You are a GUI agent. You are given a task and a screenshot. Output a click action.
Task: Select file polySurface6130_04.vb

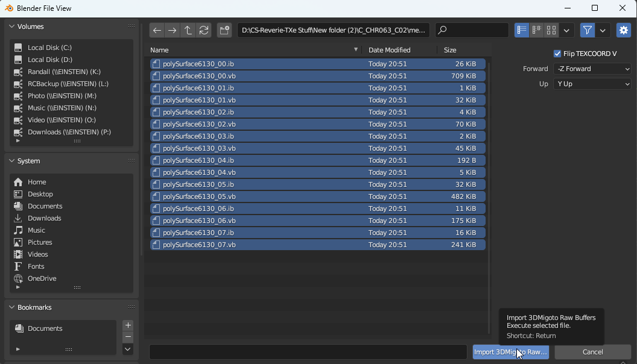coord(318,172)
